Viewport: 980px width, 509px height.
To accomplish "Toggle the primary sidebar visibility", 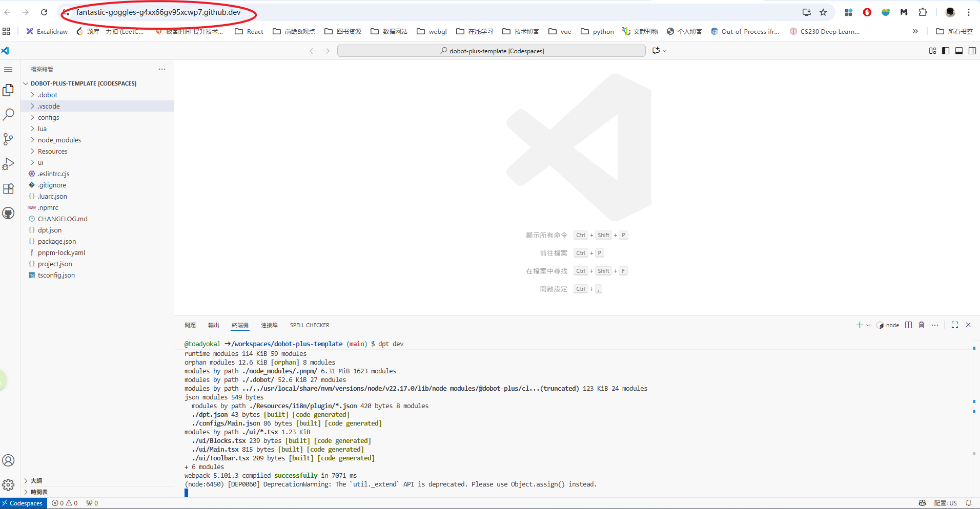I will click(946, 51).
